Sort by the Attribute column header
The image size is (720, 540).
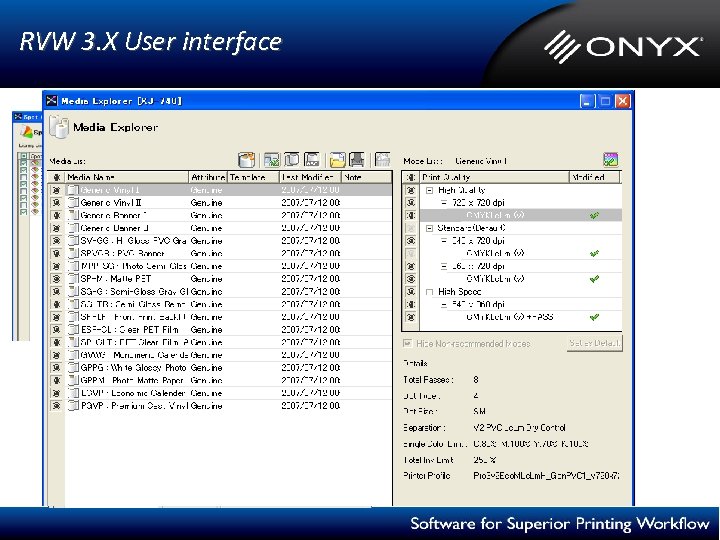(x=208, y=177)
